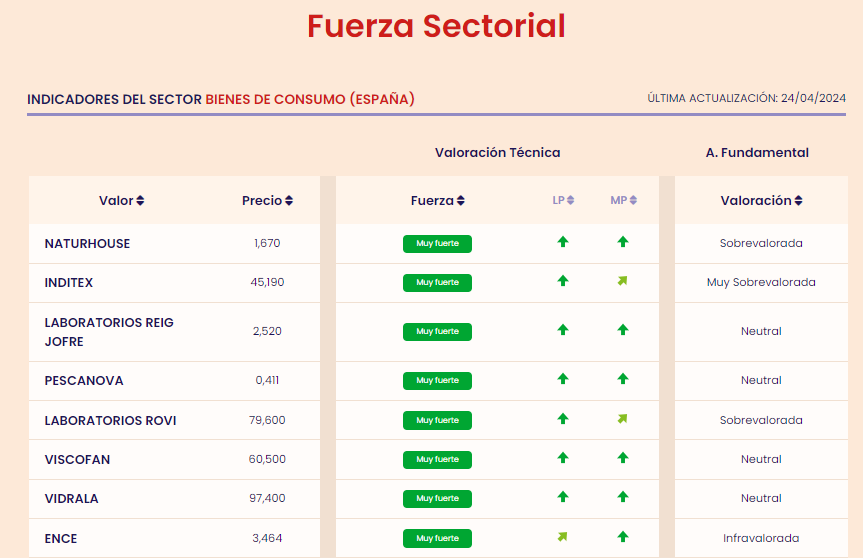Sort by MP column header
863x558 pixels.
click(623, 200)
